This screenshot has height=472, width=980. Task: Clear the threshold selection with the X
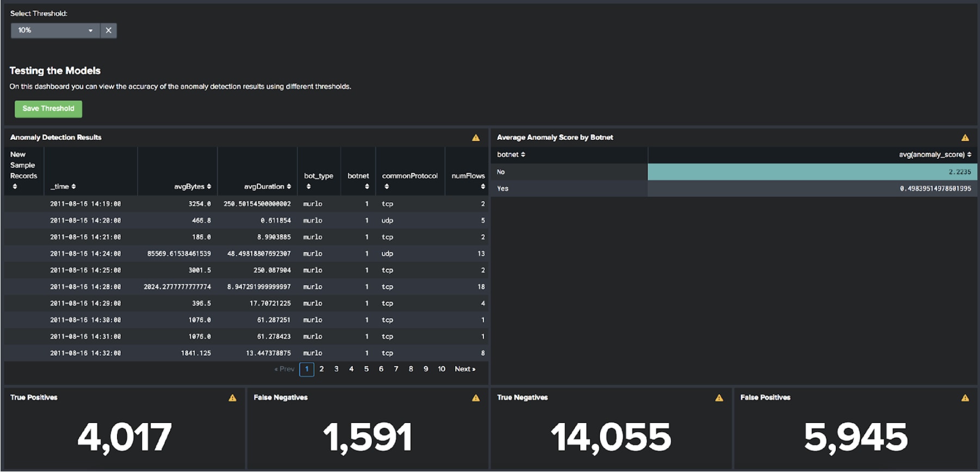pyautogui.click(x=109, y=30)
